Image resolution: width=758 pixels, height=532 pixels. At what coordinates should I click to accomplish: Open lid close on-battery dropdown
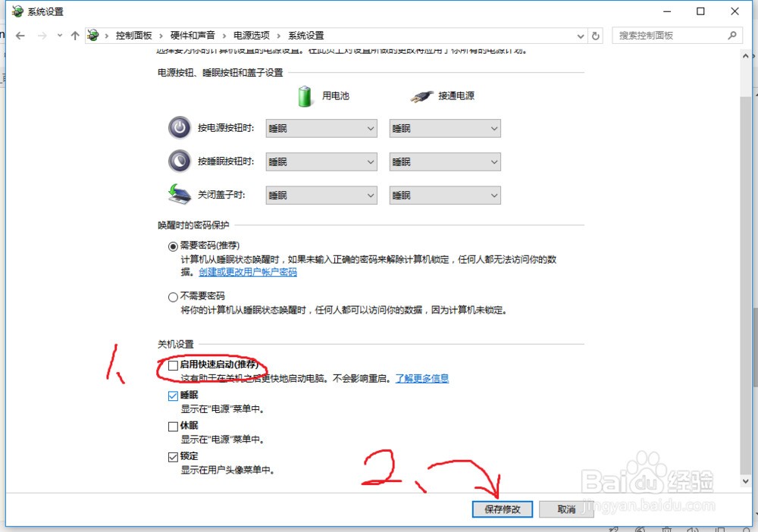click(x=321, y=196)
